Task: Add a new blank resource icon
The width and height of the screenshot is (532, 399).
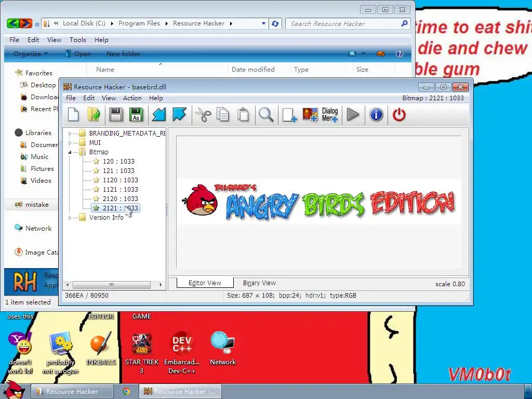Action: pos(289,115)
